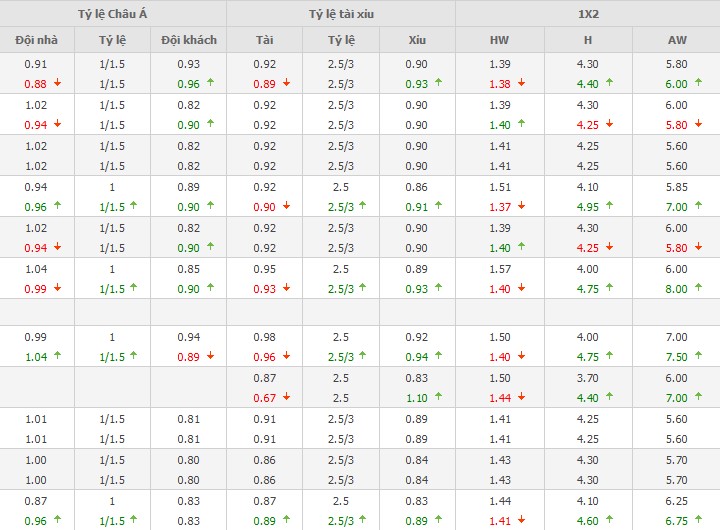
Task: Click the red down arrow beside 0.67
Action: point(287,397)
